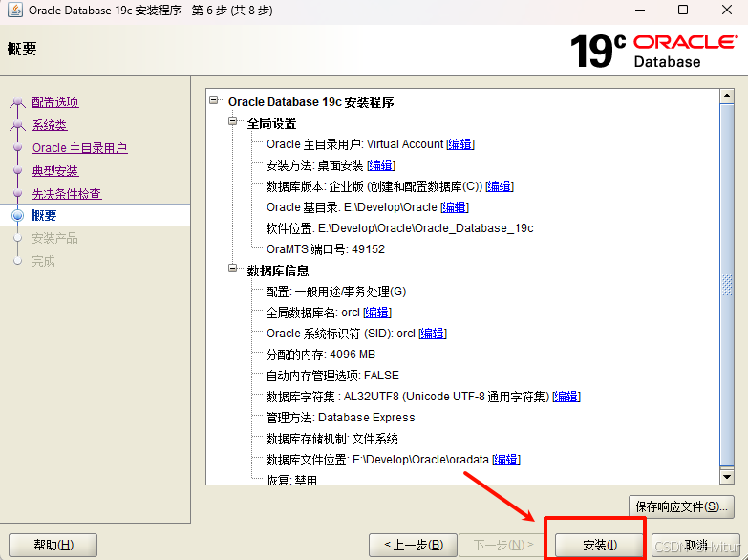Select the 管理方法: Database Express row
748x560 pixels.
coord(340,418)
